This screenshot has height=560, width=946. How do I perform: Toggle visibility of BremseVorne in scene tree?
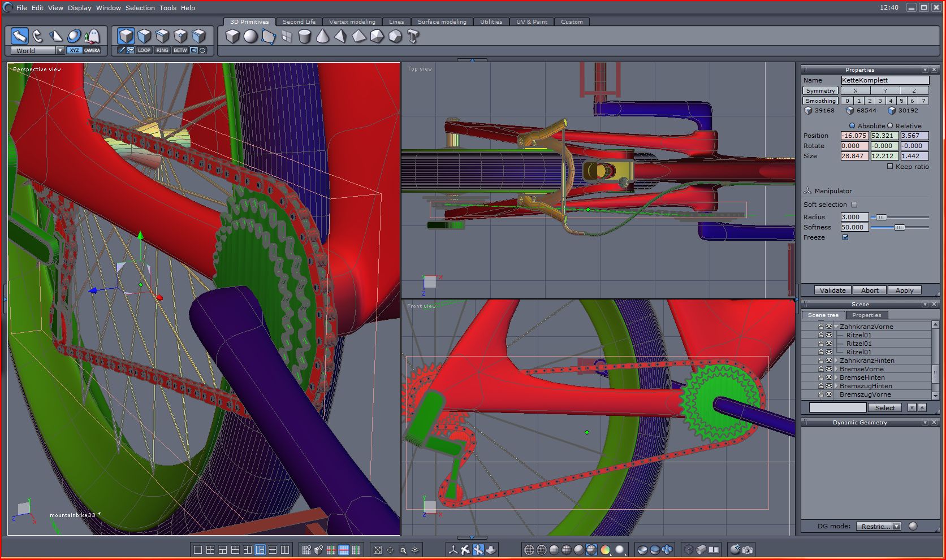point(829,369)
